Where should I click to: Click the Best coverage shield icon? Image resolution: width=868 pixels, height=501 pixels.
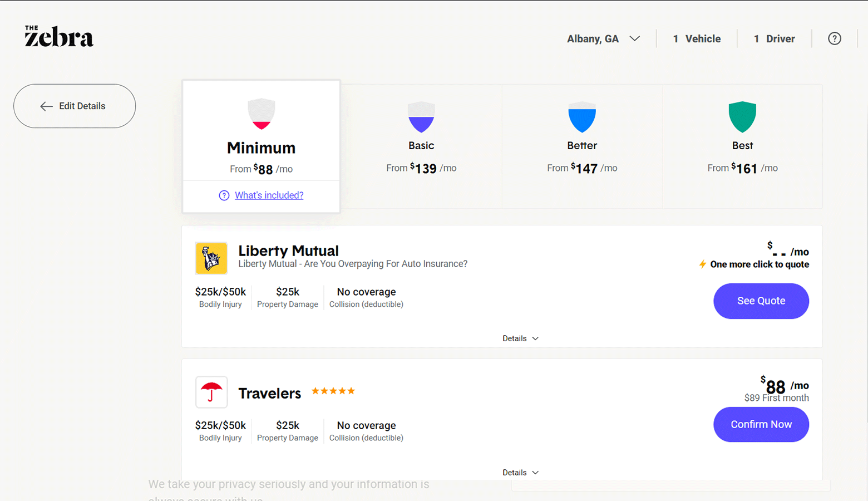742,117
